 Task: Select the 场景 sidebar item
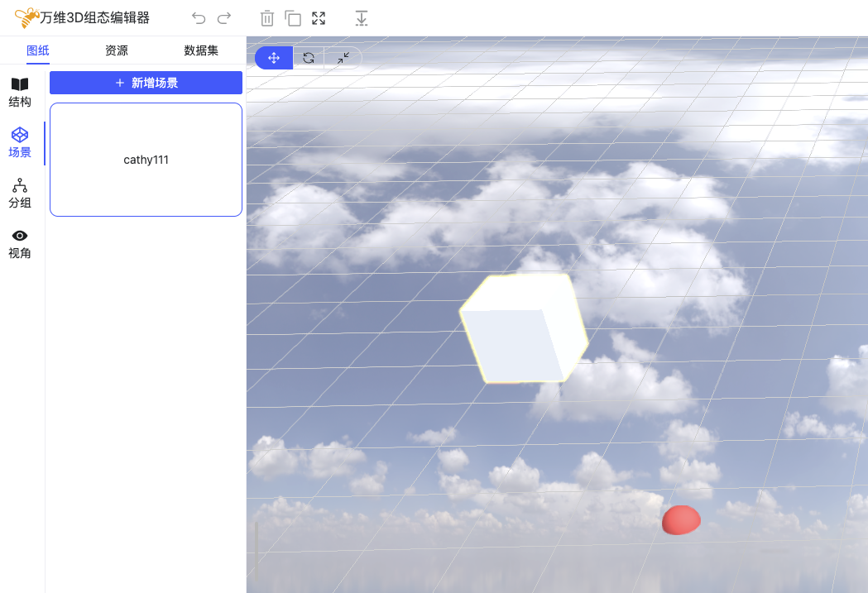tap(20, 143)
